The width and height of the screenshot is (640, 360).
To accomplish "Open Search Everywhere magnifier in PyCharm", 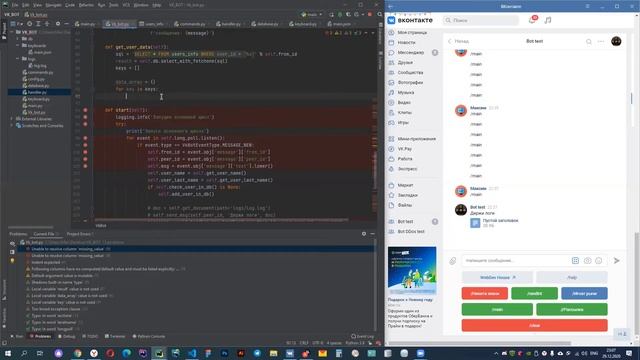I will 380,14.
